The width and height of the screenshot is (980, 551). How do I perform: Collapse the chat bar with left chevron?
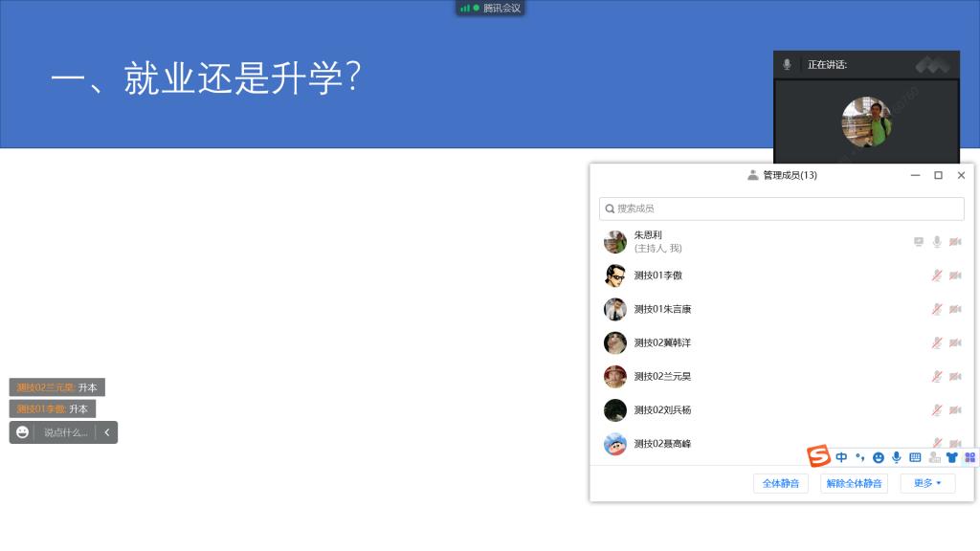coord(106,432)
